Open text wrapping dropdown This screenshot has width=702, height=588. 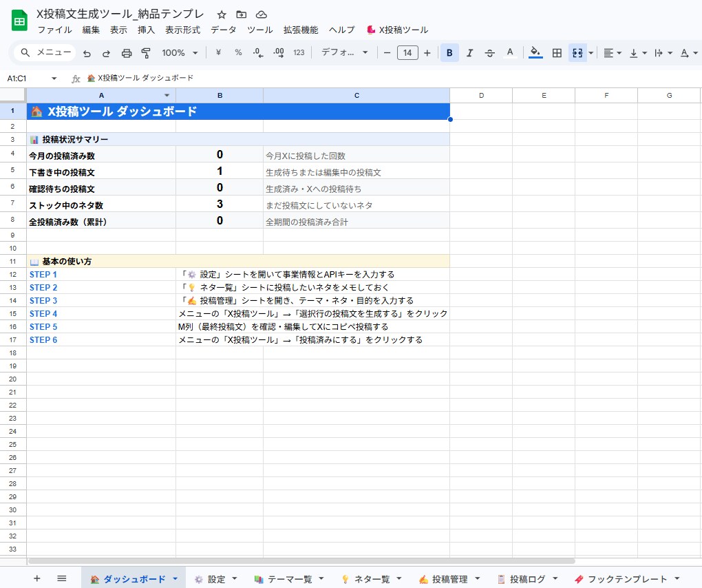663,53
